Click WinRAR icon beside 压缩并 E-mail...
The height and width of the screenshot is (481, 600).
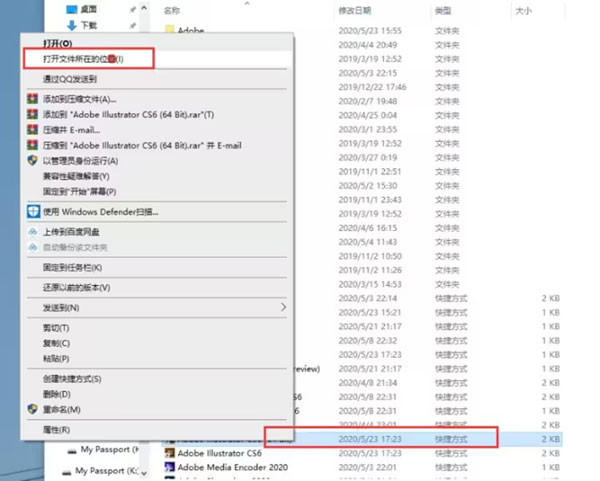coord(33,129)
